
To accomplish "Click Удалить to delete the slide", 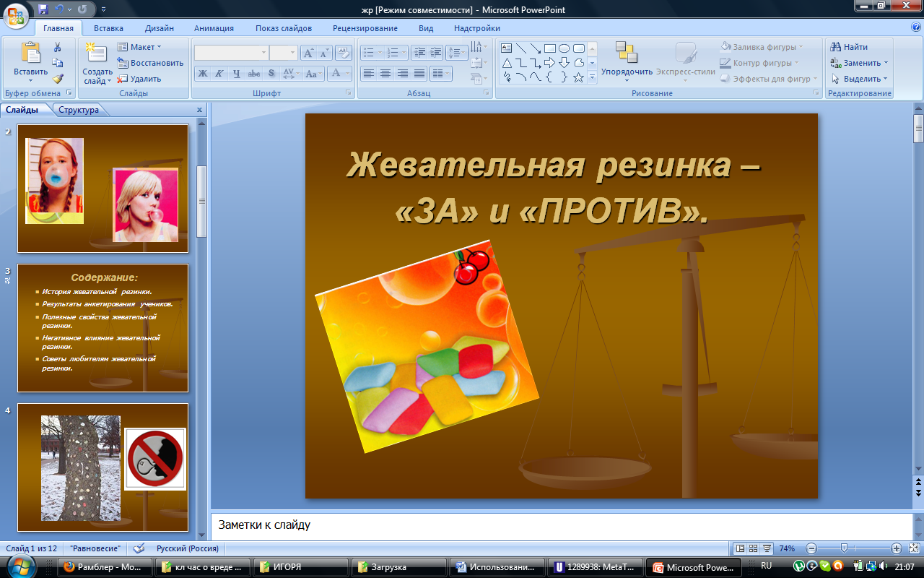I will point(139,79).
